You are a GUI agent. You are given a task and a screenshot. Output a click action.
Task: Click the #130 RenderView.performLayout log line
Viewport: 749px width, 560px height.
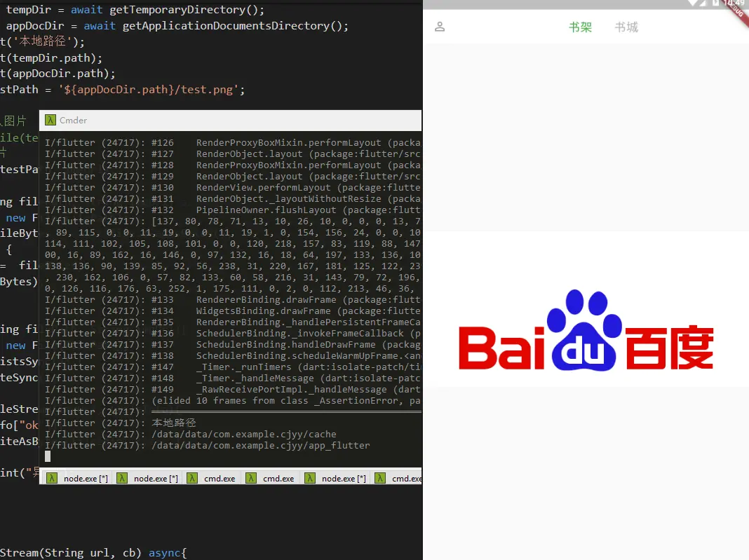(x=233, y=188)
